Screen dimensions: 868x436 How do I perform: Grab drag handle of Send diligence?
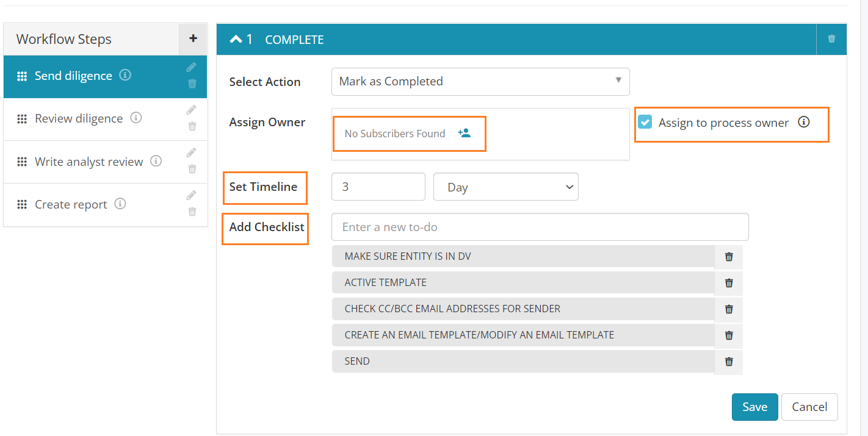click(x=22, y=76)
